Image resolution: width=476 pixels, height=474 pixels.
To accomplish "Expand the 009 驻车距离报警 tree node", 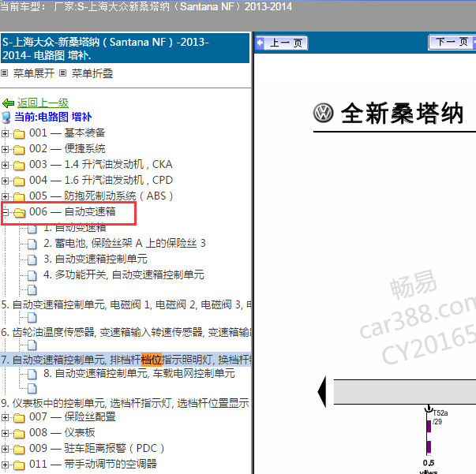I will pos(5,449).
